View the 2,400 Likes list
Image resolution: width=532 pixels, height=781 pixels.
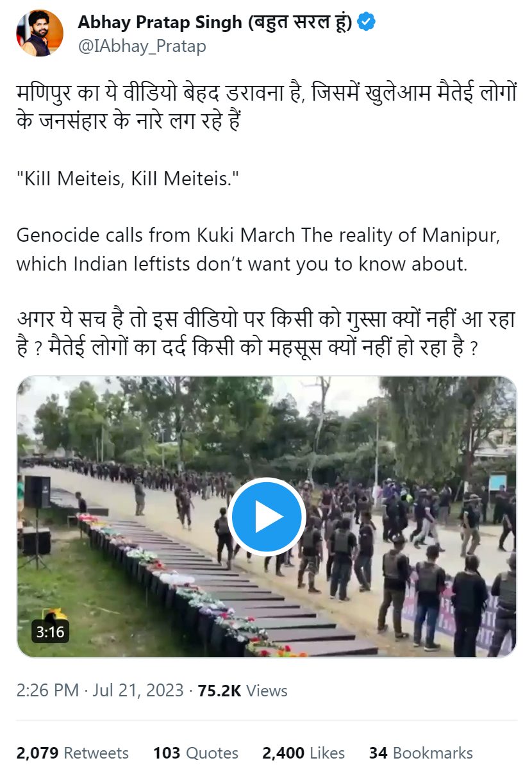[303, 753]
